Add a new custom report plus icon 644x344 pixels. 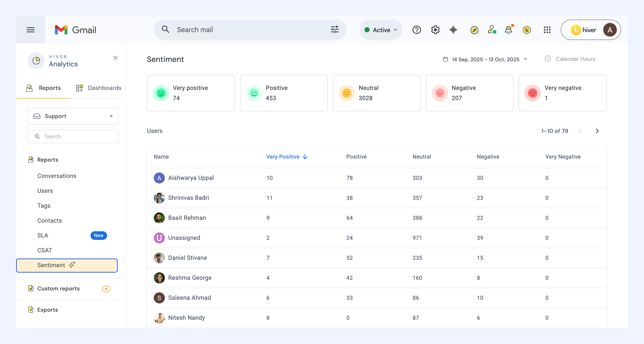click(106, 289)
